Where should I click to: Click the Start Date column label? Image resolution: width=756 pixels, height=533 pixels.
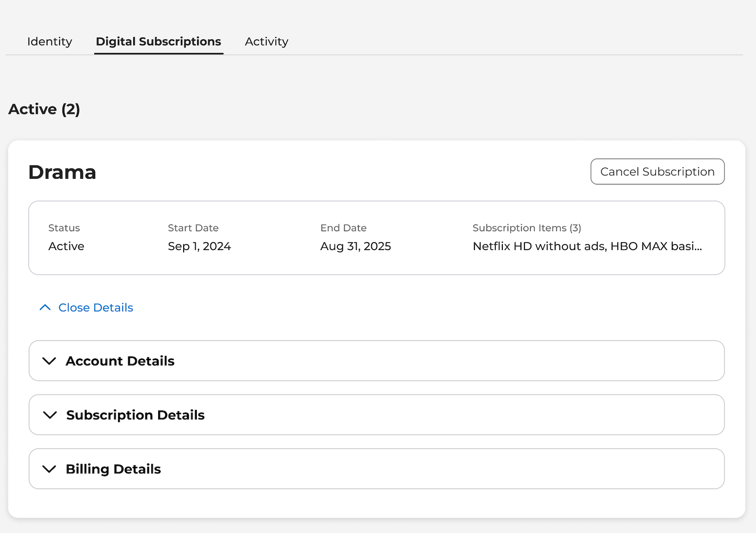(x=193, y=228)
